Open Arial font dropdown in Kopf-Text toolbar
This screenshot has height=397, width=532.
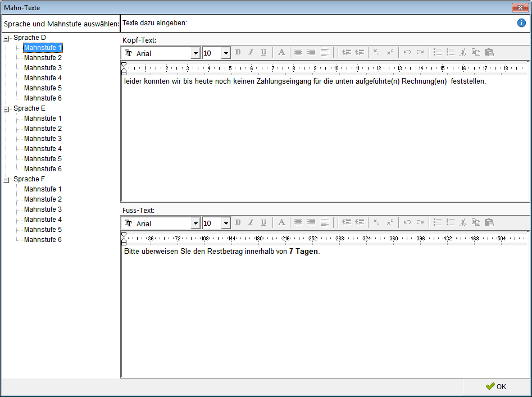tap(195, 53)
